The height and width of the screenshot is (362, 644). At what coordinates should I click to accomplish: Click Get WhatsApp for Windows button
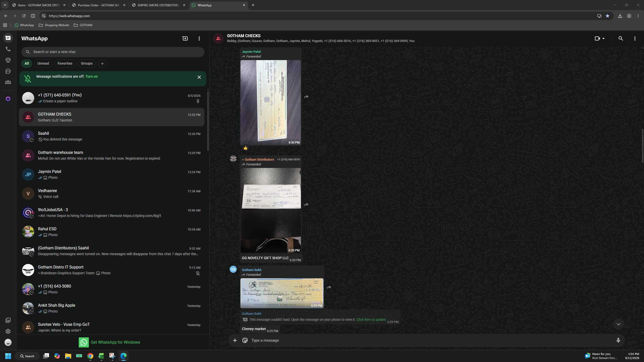coord(109,342)
